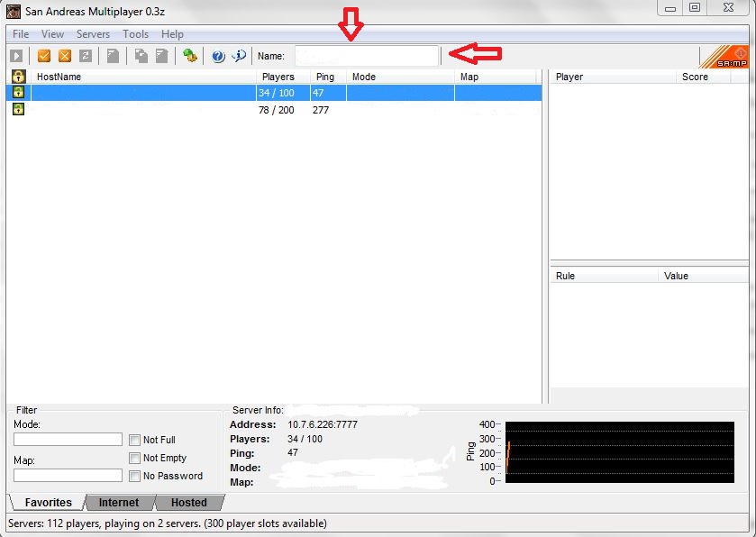Click the padlock column header icon
The height and width of the screenshot is (537, 756).
pos(18,77)
